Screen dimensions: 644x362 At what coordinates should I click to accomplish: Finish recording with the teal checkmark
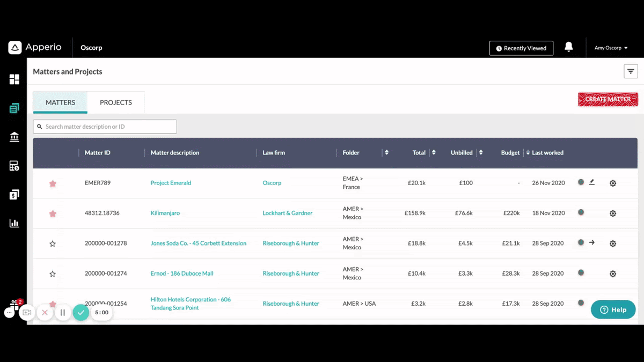80,312
